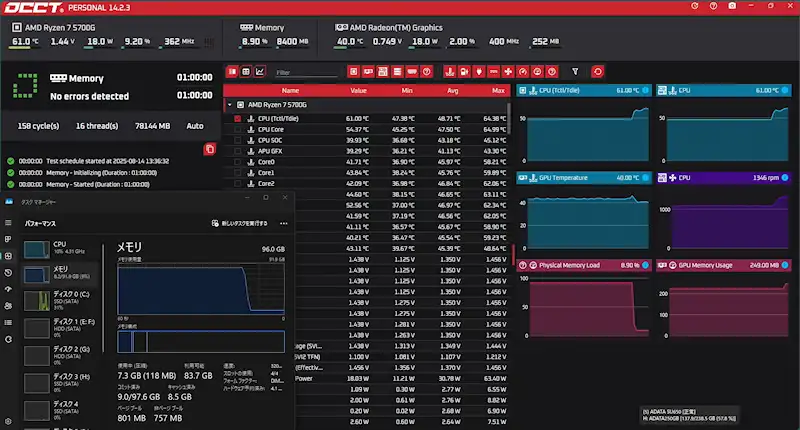
Task: Check the Core1 sensor checkbox
Action: click(x=238, y=172)
